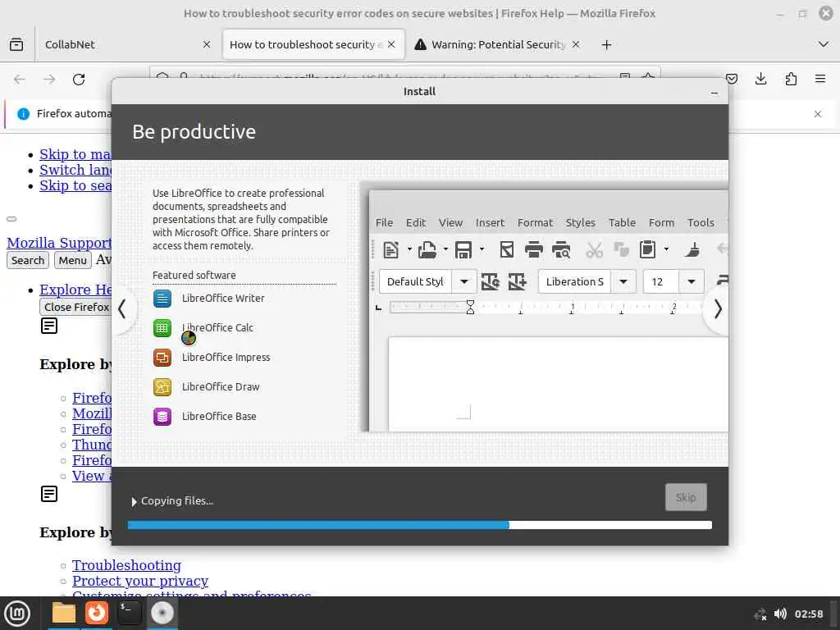Open the volume control in the tray
The image size is (840, 630).
pos(780,614)
